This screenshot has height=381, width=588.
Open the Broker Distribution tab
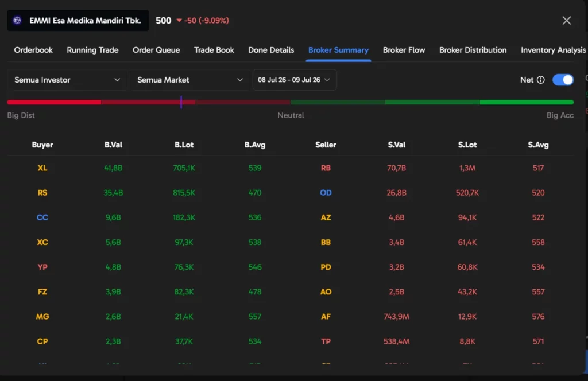pos(473,50)
